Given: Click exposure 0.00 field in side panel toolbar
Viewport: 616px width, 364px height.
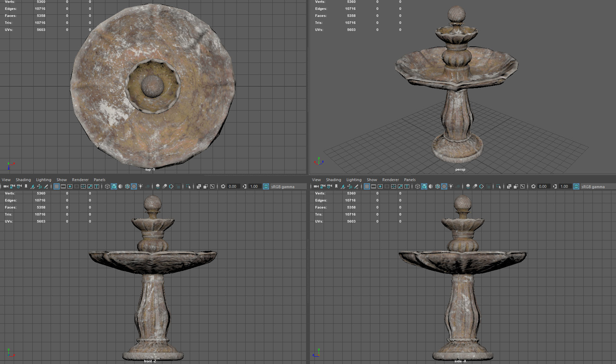Looking at the screenshot, I should tap(544, 186).
